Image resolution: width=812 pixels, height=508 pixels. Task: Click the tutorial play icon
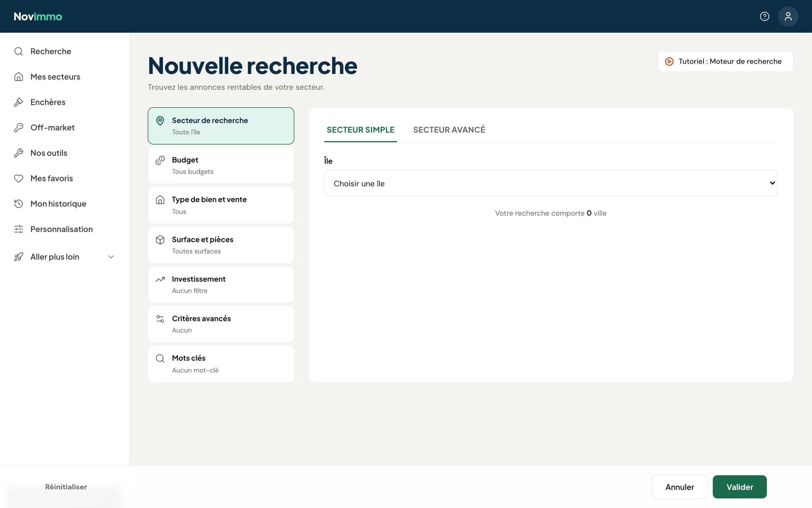click(669, 62)
